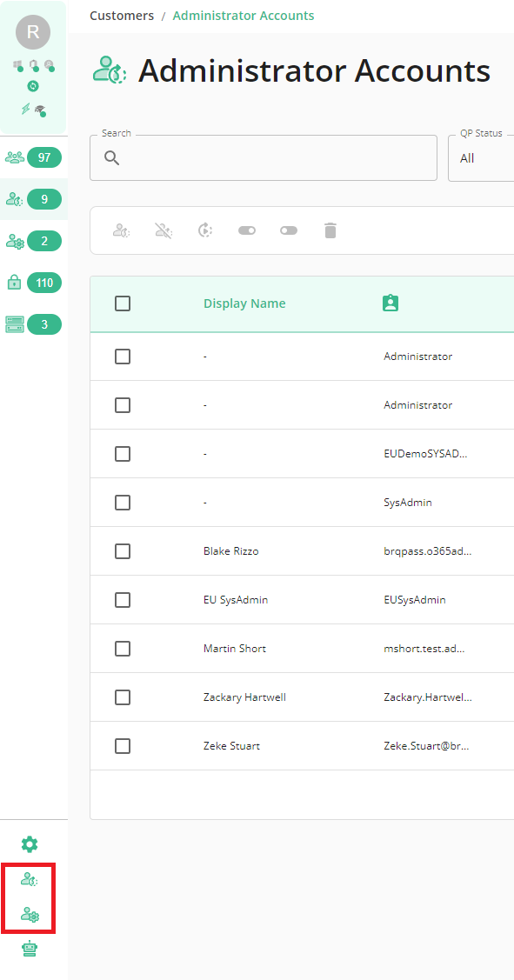Select sidebar user-gear item showing 2

click(33, 241)
